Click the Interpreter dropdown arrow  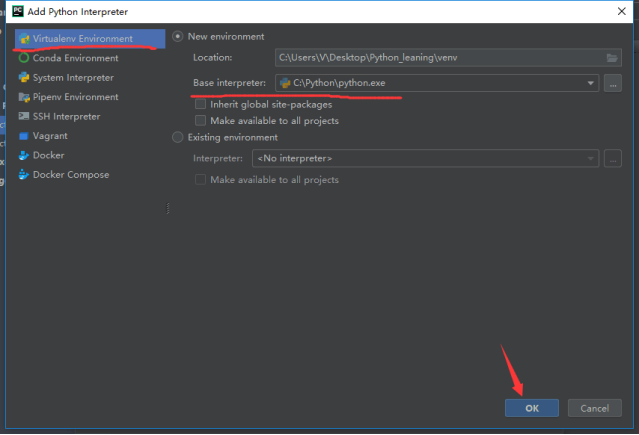click(590, 159)
